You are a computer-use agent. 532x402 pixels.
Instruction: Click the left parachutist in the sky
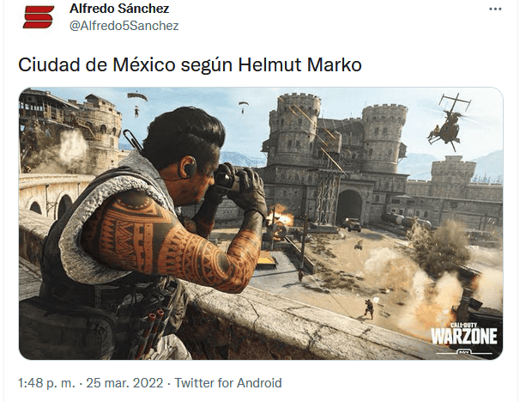coord(137,104)
